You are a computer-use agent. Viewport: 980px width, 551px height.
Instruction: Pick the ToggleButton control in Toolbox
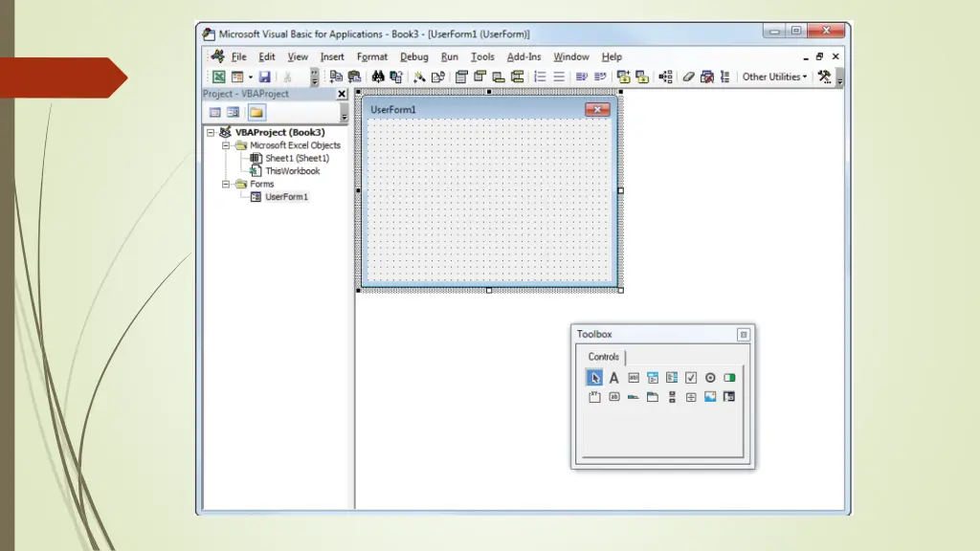tap(729, 377)
